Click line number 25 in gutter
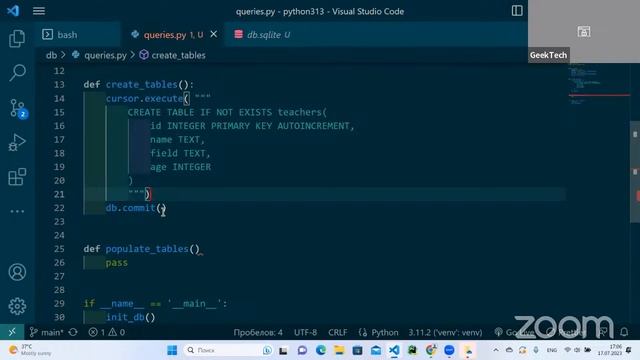The height and width of the screenshot is (360, 640). (x=59, y=249)
